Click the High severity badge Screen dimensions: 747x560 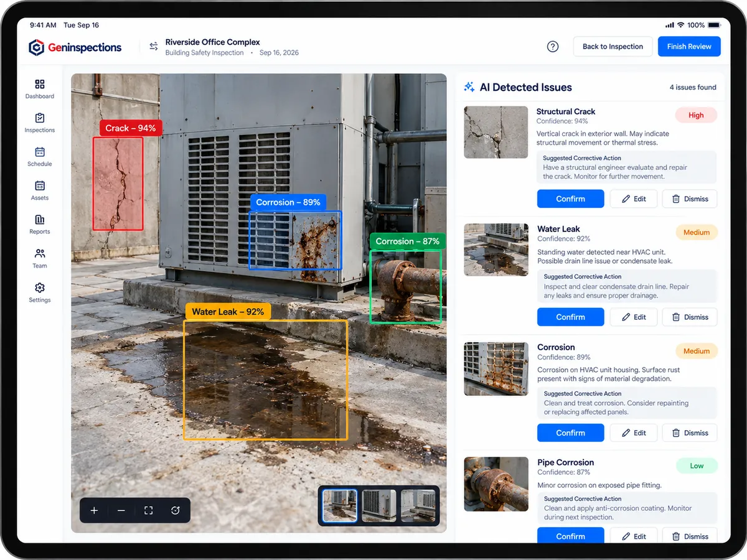pyautogui.click(x=696, y=115)
